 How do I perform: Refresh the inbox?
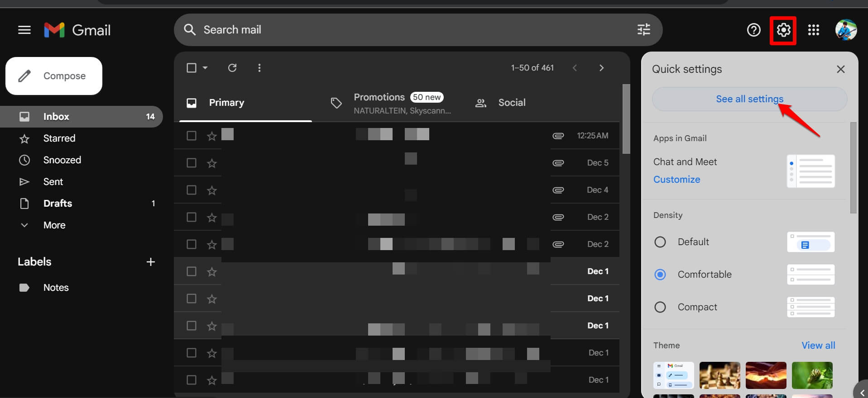(x=232, y=68)
